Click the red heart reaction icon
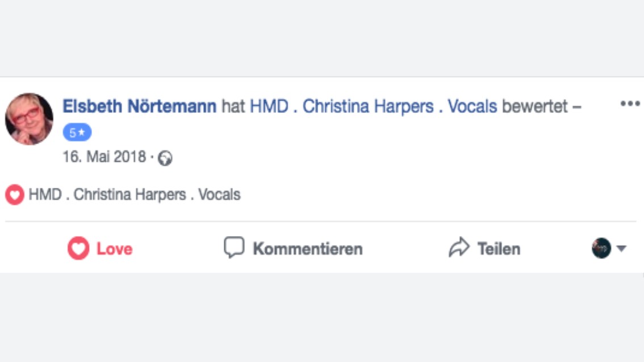The width and height of the screenshot is (644, 362). (15, 195)
